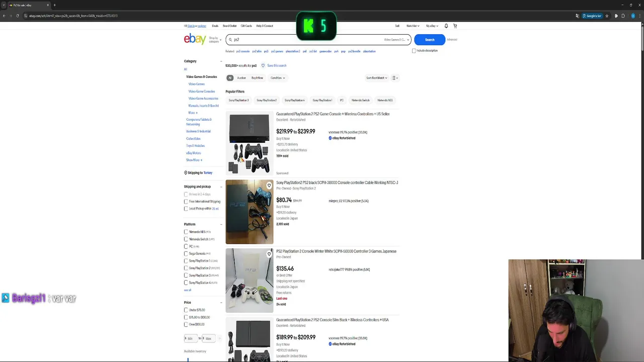644x362 pixels.
Task: Click the Min price input field
Action: coord(191,338)
